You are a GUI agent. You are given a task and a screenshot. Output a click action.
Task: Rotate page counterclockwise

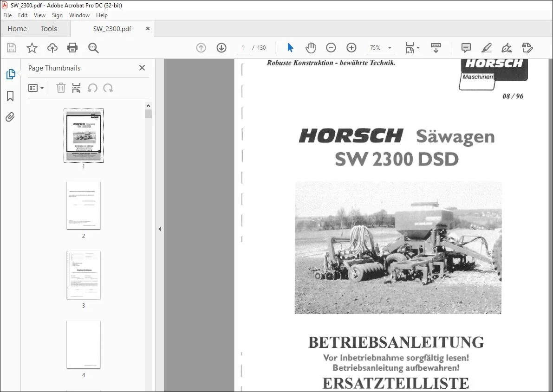coord(92,88)
